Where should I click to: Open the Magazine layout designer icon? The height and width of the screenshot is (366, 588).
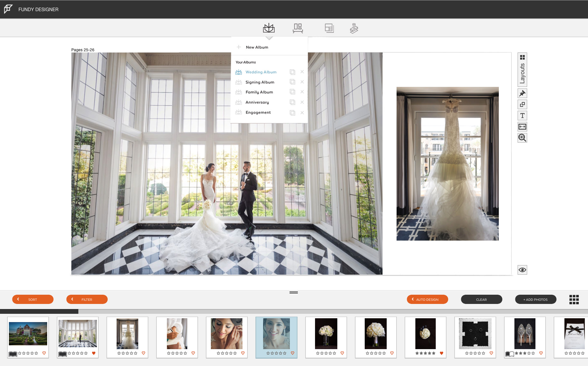[329, 28]
